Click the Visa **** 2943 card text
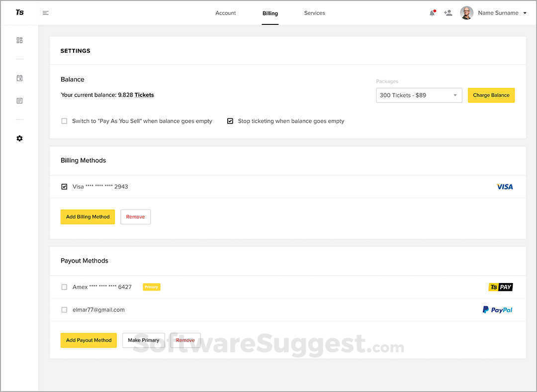Screen dimensions: 537x392 point(100,187)
